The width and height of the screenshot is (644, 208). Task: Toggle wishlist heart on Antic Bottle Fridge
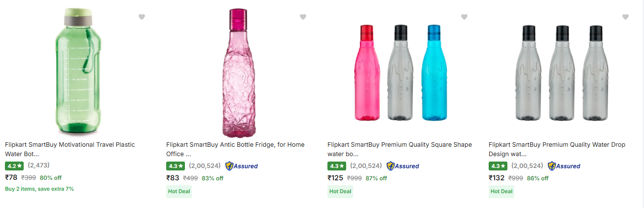[x=303, y=17]
